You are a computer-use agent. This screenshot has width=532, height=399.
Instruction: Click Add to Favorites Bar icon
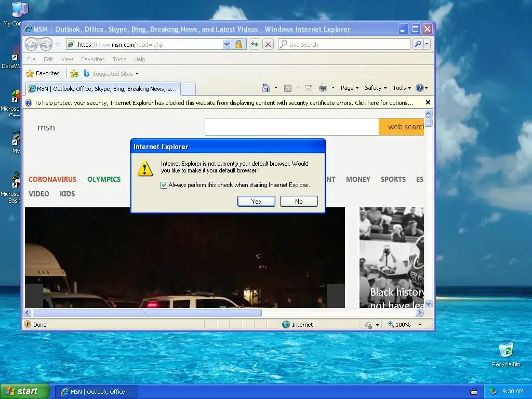click(x=74, y=73)
